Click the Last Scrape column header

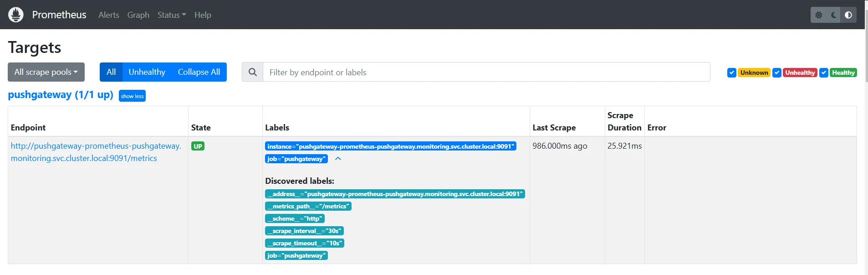[x=554, y=128]
